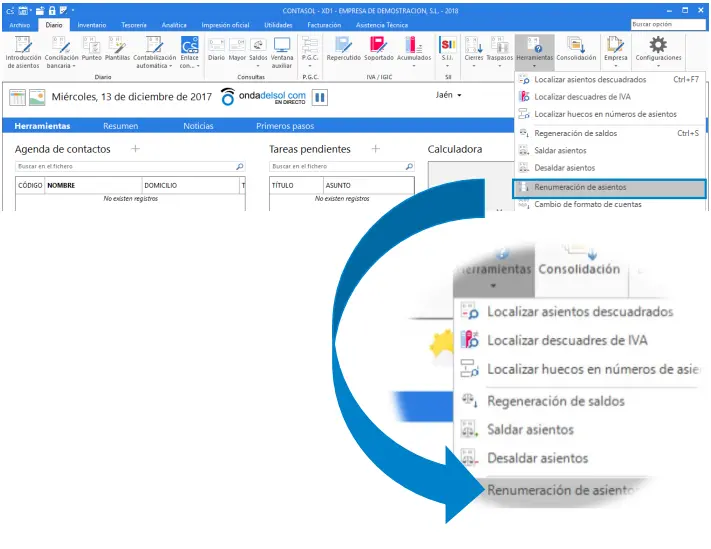711x549 pixels.
Task: Click the Buscar opción search box
Action: point(667,24)
